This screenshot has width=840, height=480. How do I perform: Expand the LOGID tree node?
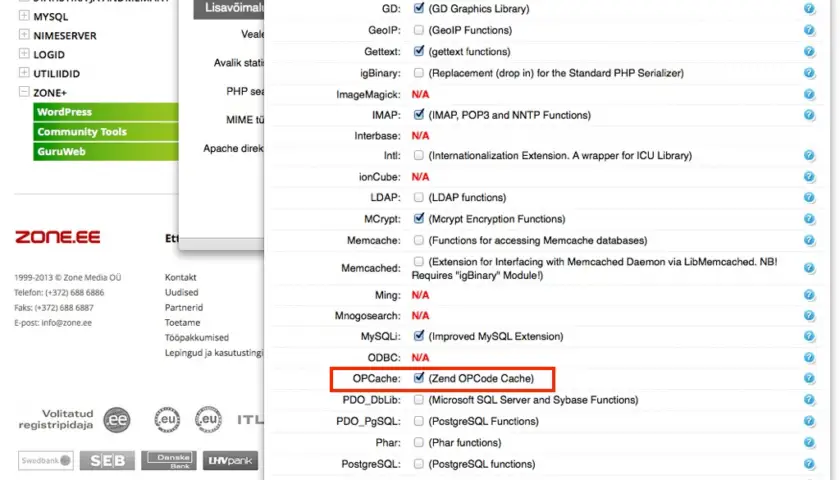(24, 54)
